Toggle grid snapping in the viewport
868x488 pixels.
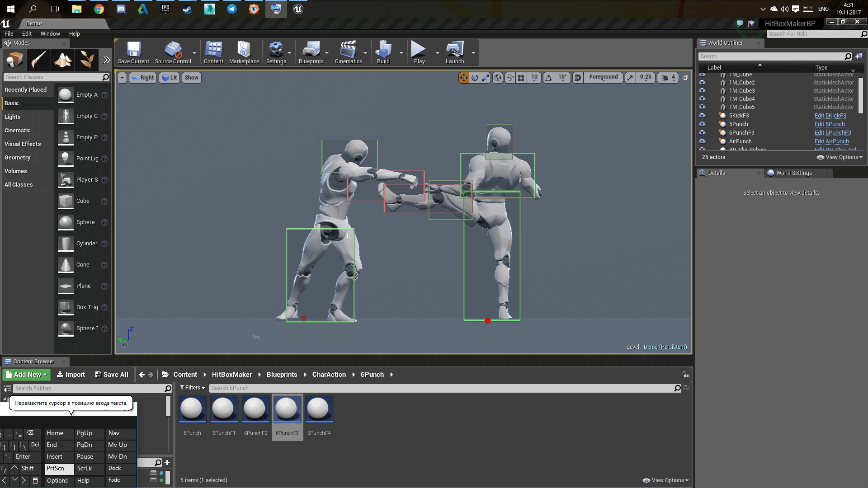pyautogui.click(x=521, y=77)
